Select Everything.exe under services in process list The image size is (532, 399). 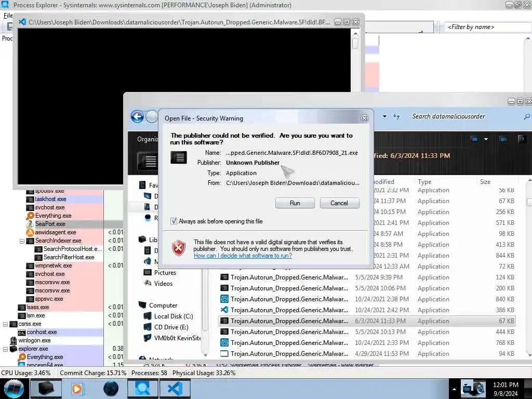coord(54,216)
